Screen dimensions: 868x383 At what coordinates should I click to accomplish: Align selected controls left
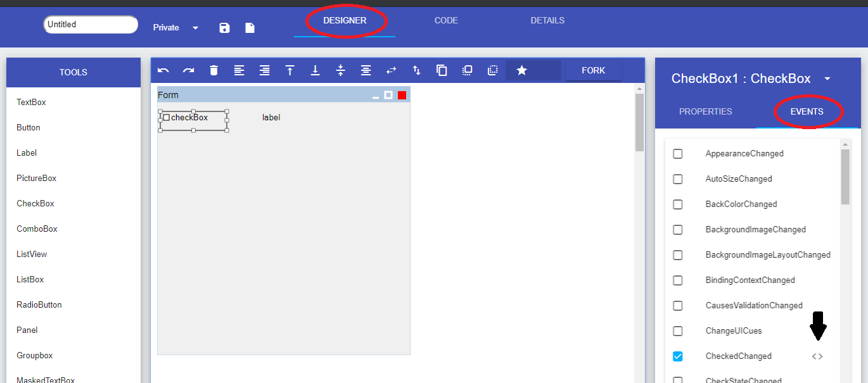click(239, 70)
